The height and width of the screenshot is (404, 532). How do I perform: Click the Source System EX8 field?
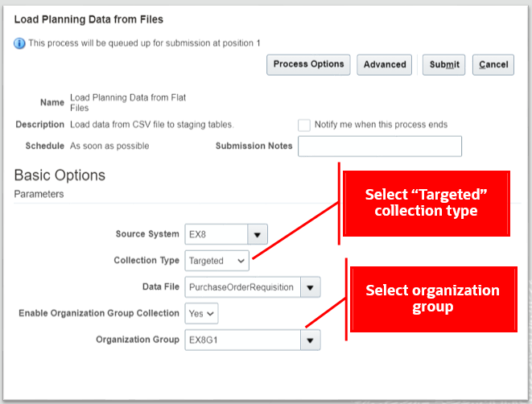(216, 234)
